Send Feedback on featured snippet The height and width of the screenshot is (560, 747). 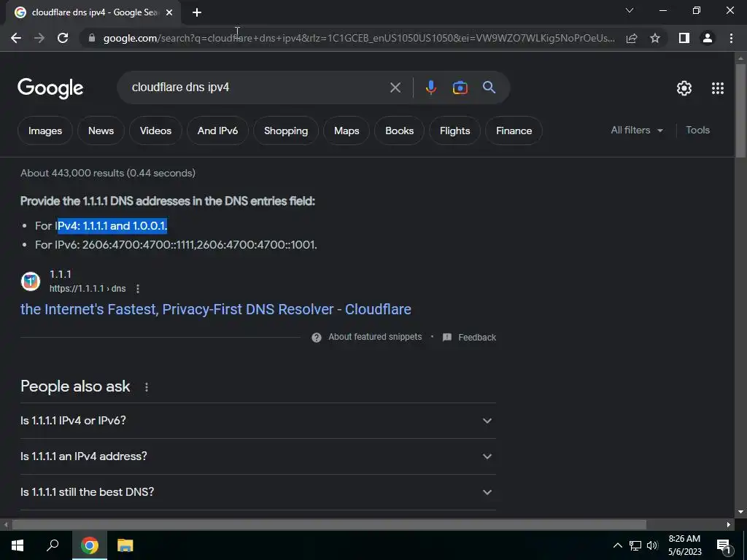click(x=469, y=337)
